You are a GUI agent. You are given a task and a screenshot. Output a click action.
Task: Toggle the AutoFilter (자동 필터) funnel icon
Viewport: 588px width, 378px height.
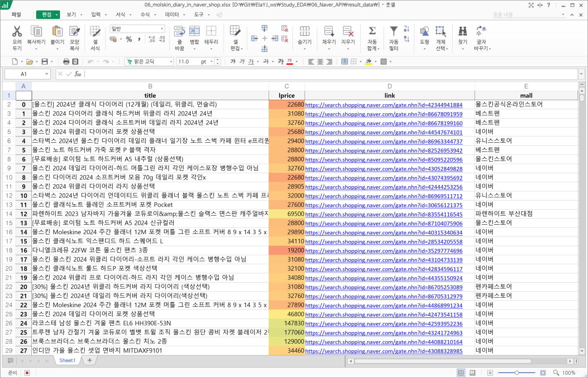tap(394, 31)
